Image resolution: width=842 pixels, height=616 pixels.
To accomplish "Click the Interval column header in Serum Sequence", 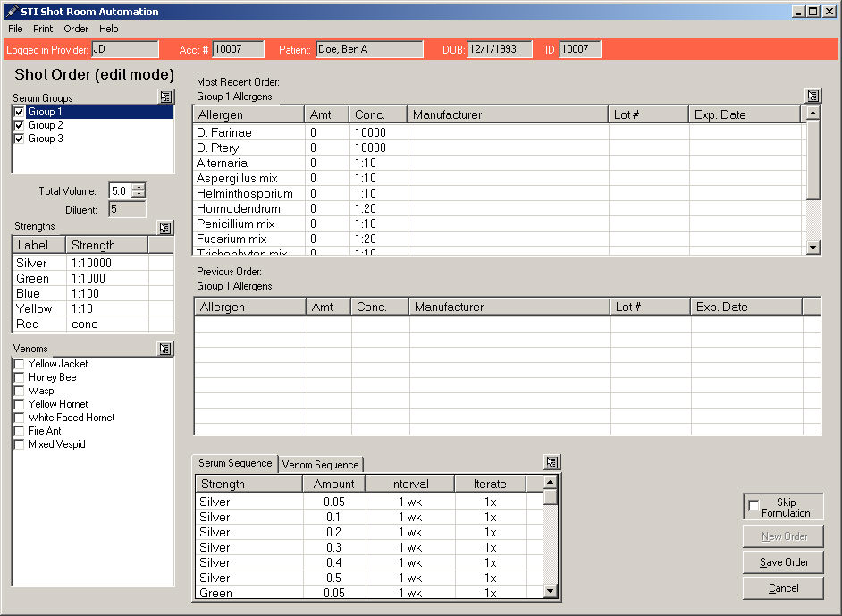I will 409,484.
